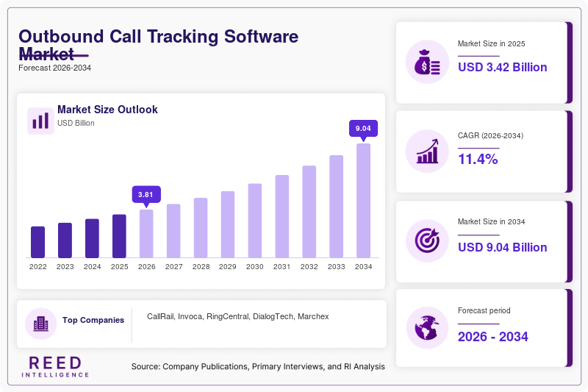Click the 3.81 value callout above 2026
Screen dimensions: 588x392
tap(146, 195)
